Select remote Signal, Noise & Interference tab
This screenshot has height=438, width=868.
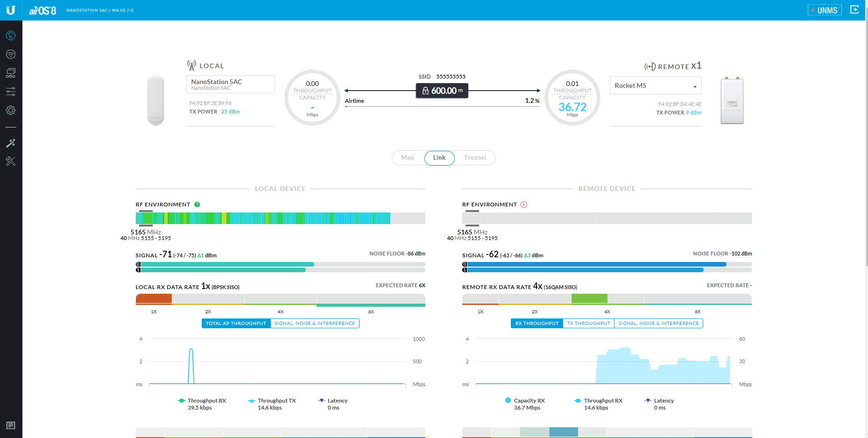pyautogui.click(x=658, y=323)
